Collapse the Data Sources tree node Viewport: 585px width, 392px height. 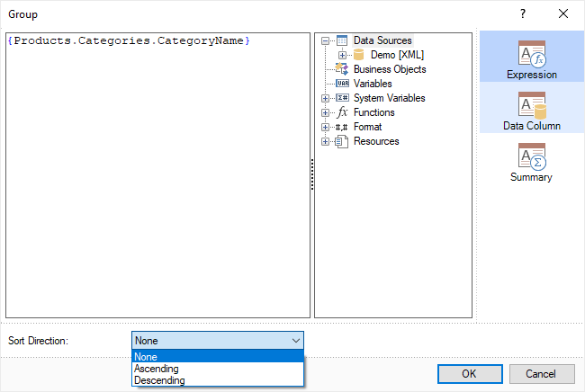[x=326, y=40]
